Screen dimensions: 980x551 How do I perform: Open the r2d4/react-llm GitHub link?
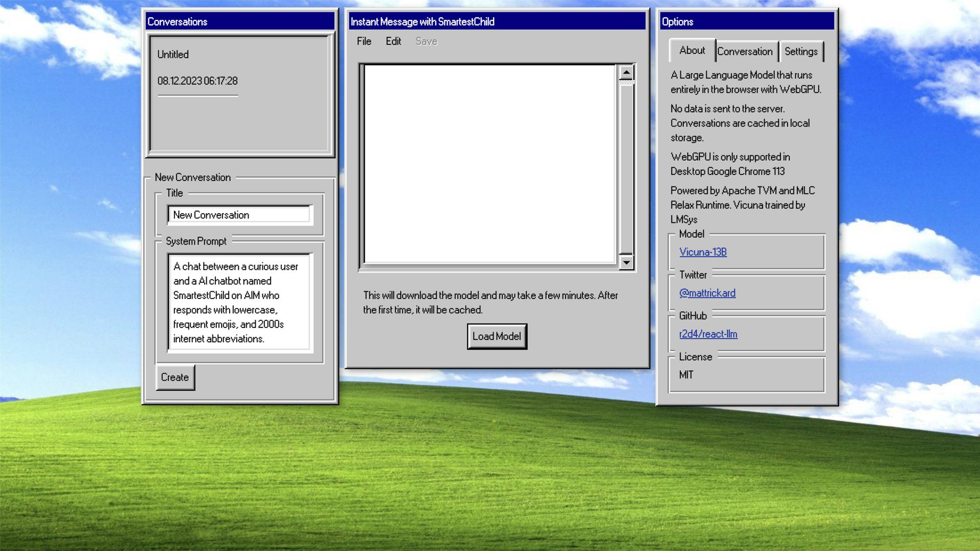(708, 334)
